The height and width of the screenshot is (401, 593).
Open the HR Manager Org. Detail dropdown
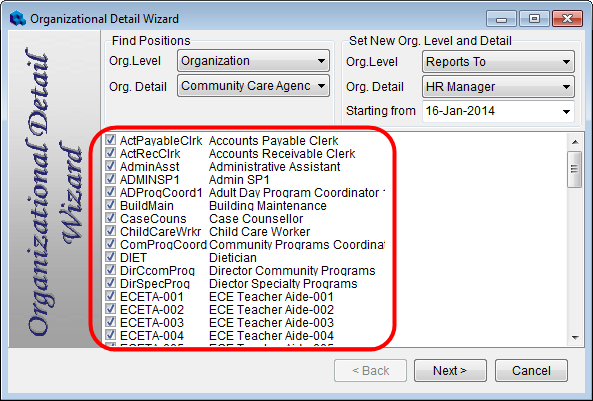(x=498, y=87)
